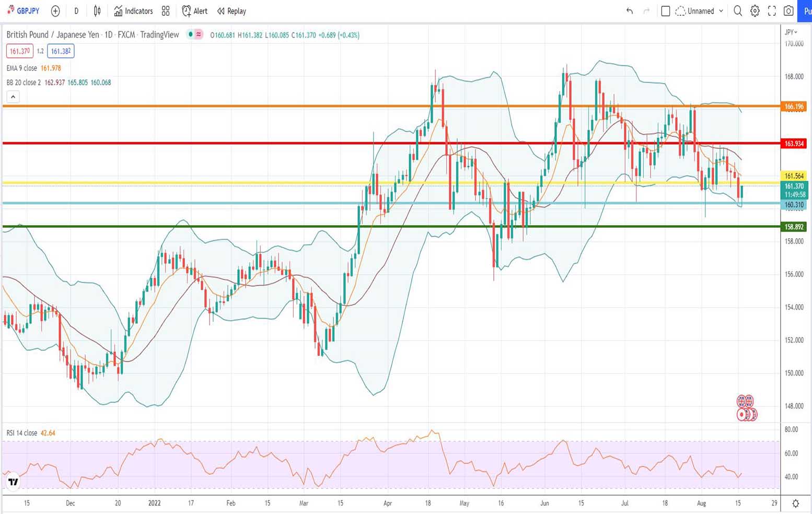Image resolution: width=812 pixels, height=514 pixels.
Task: Start bar Replay mode
Action: pos(231,11)
